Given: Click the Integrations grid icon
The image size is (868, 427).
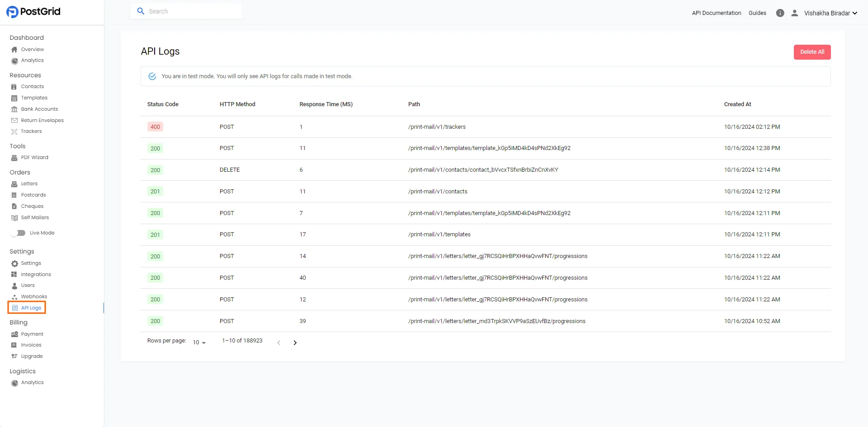Looking at the screenshot, I should coord(14,275).
